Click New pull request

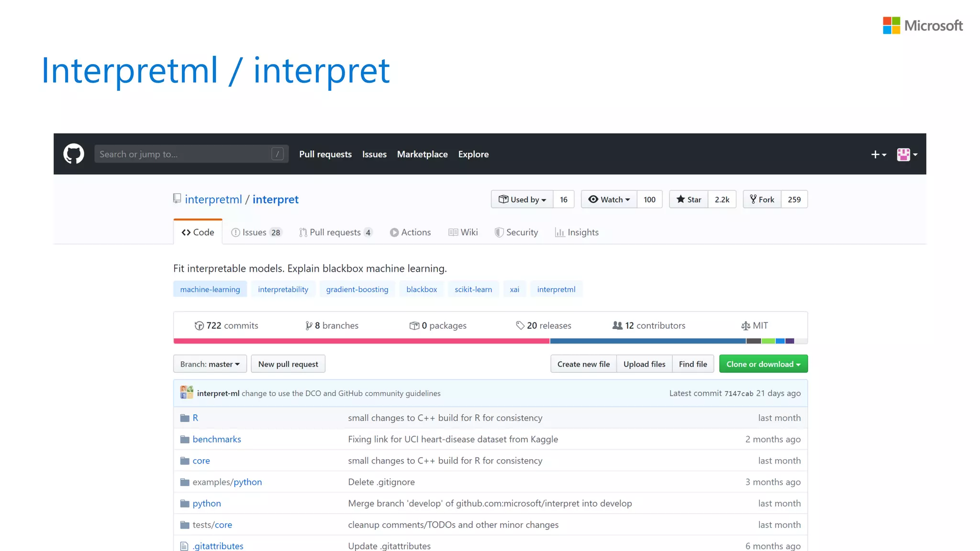click(x=288, y=364)
